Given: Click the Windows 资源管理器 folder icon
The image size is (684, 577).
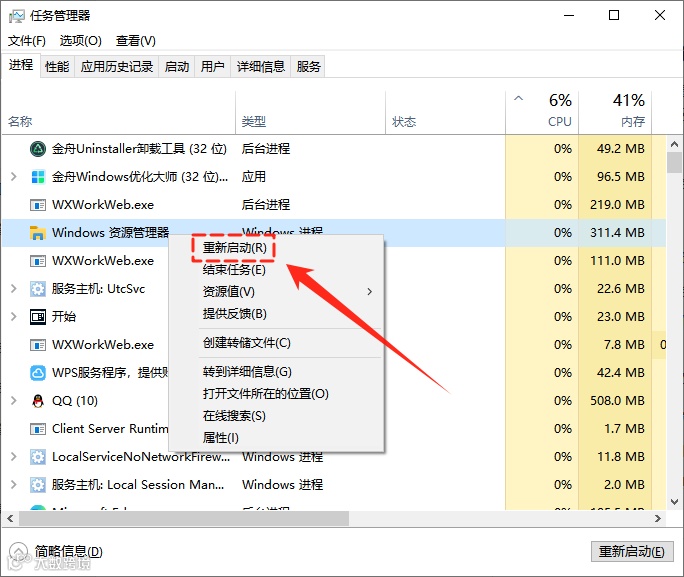Looking at the screenshot, I should coord(38,232).
